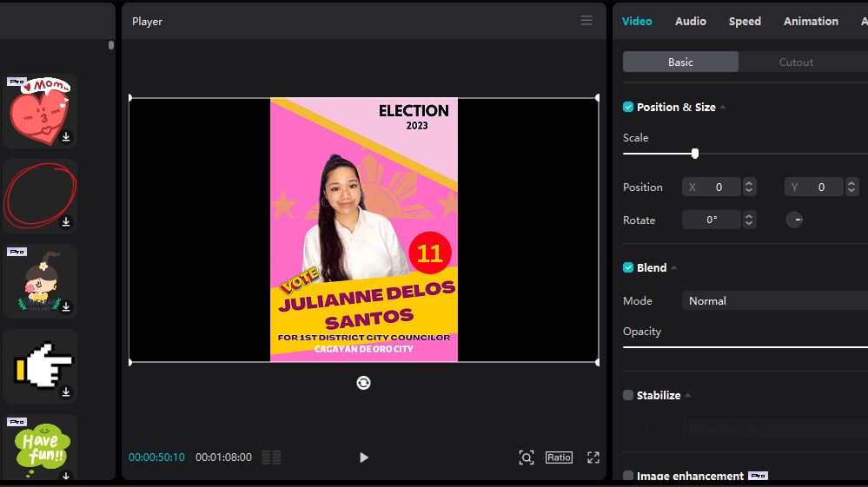Toggle the timeline grid quality icon
The width and height of the screenshot is (868, 487).
(271, 457)
